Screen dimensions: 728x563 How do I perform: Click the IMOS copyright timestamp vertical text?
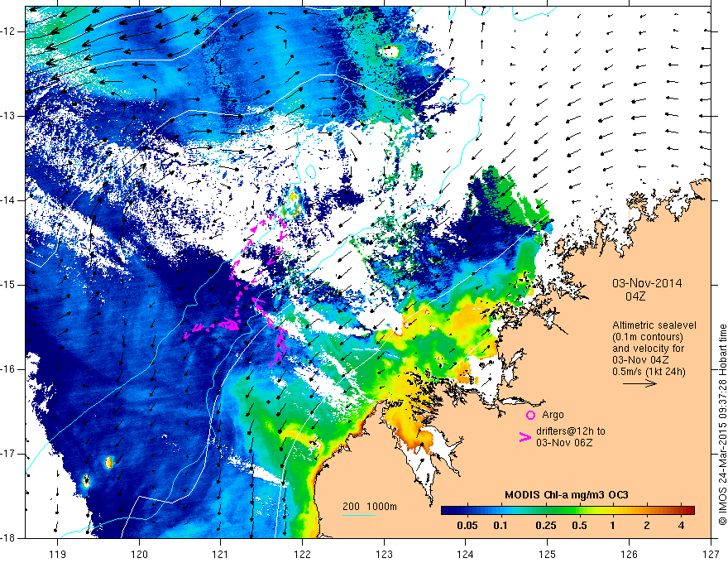pos(722,425)
